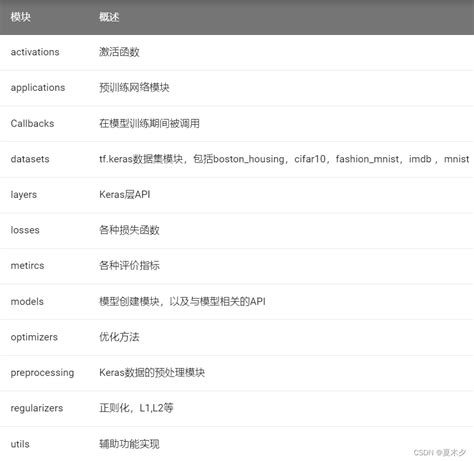The width and height of the screenshot is (474, 461).
Task: Click the 模型创建模块 description text
Action: click(182, 301)
